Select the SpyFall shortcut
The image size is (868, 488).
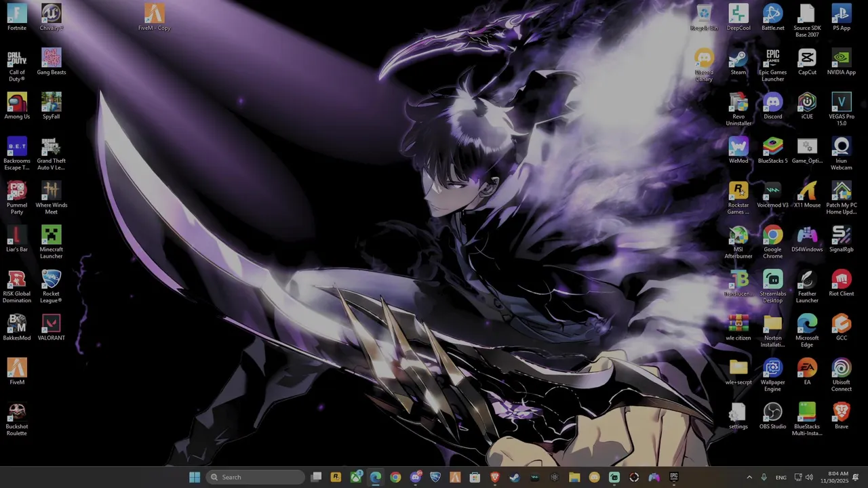52,106
